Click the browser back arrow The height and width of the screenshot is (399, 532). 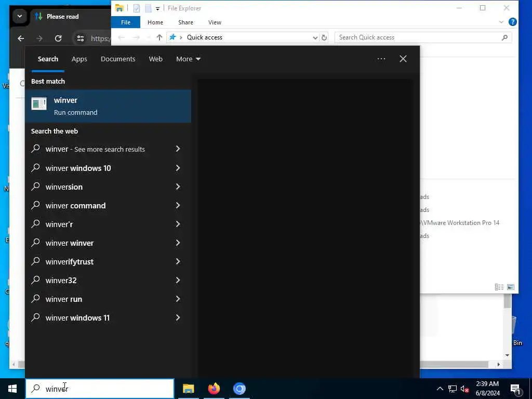click(21, 38)
